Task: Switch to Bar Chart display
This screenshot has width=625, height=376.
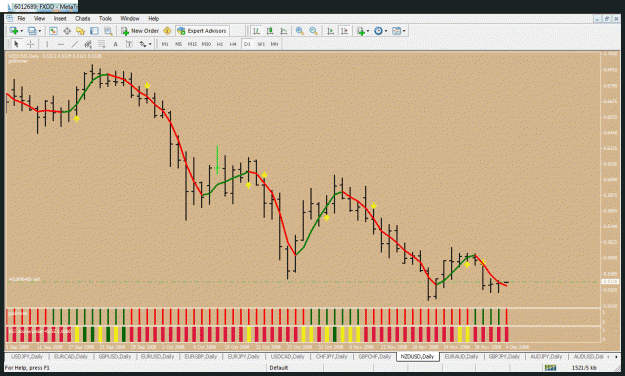Action: pyautogui.click(x=256, y=31)
